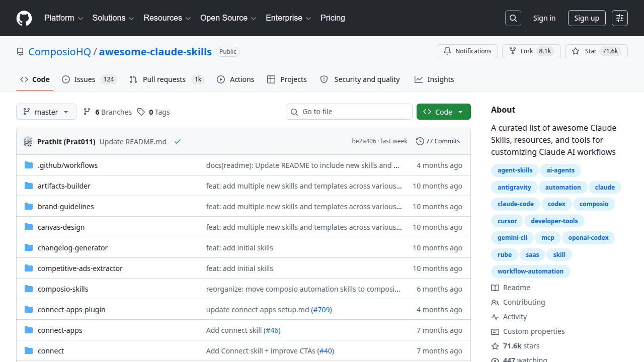This screenshot has width=644, height=362.
Task: Open the Prathit (Prat011) author link
Action: (66, 142)
